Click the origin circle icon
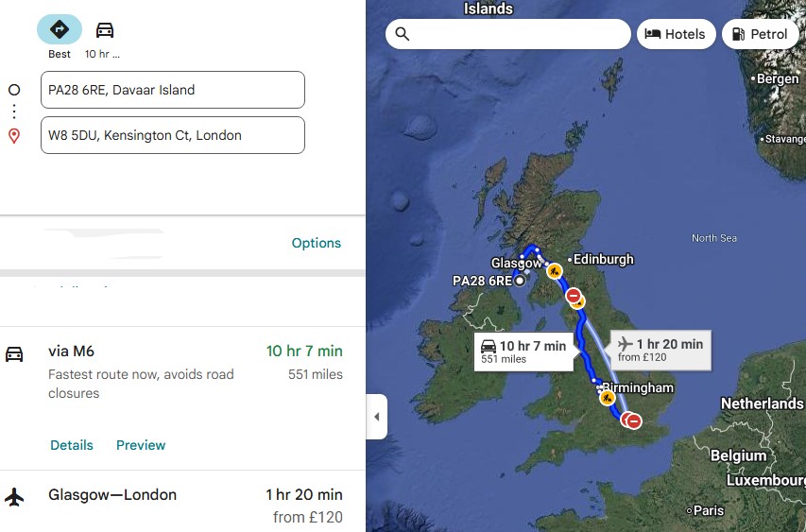806x532 pixels. pos(14,90)
